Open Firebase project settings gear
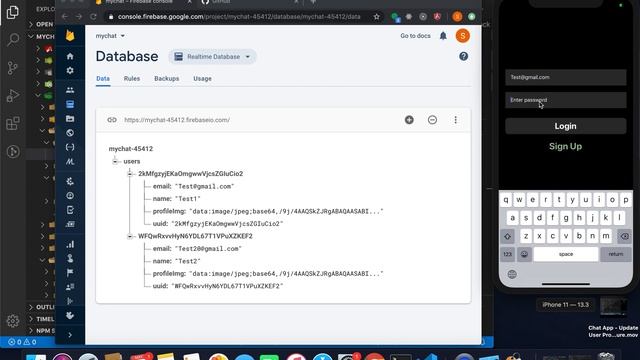Viewport: 640px width, 360px height. [x=70, y=70]
